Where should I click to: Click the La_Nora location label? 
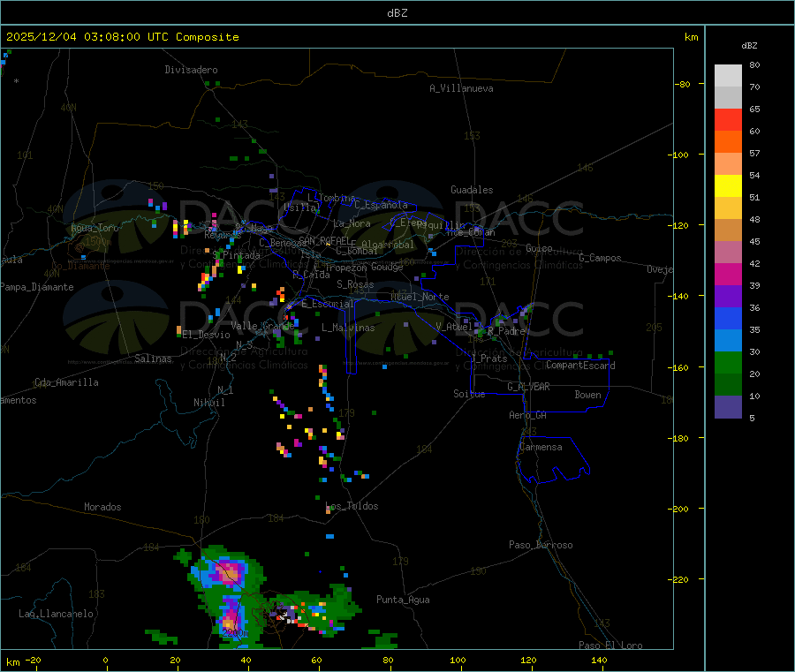pyautogui.click(x=352, y=223)
